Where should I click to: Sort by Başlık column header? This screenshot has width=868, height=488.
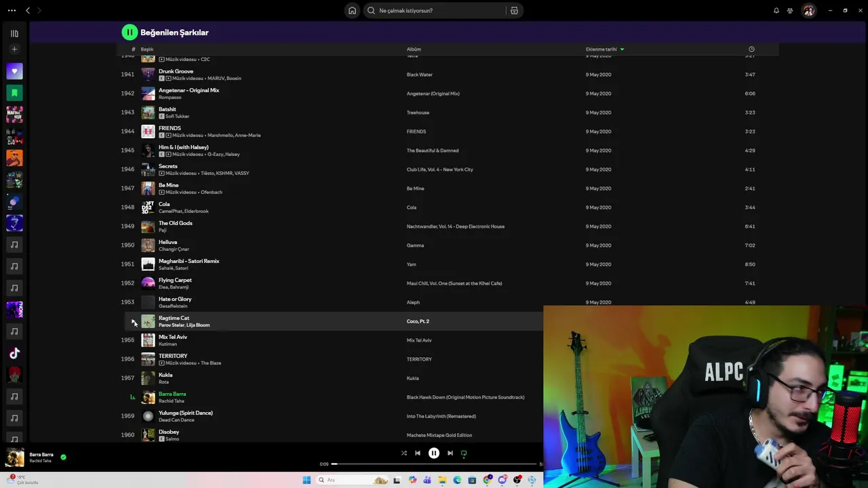click(x=147, y=49)
